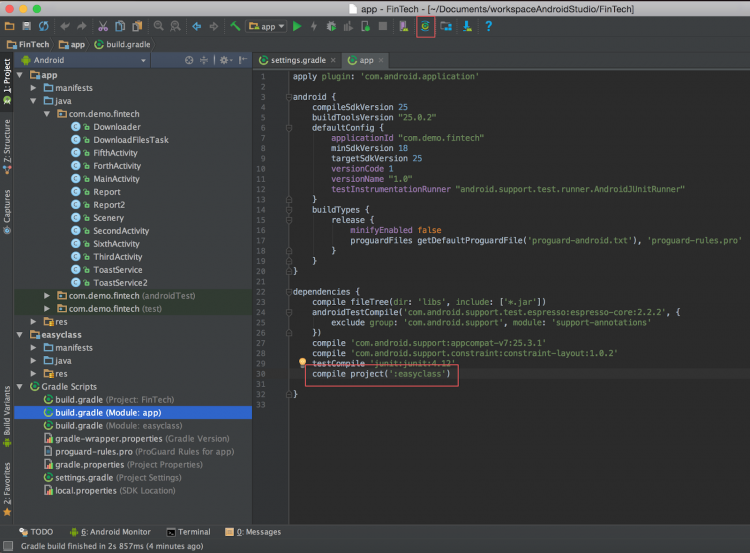Toggle the Build Variants side panel
750x553 pixels.
point(7,409)
